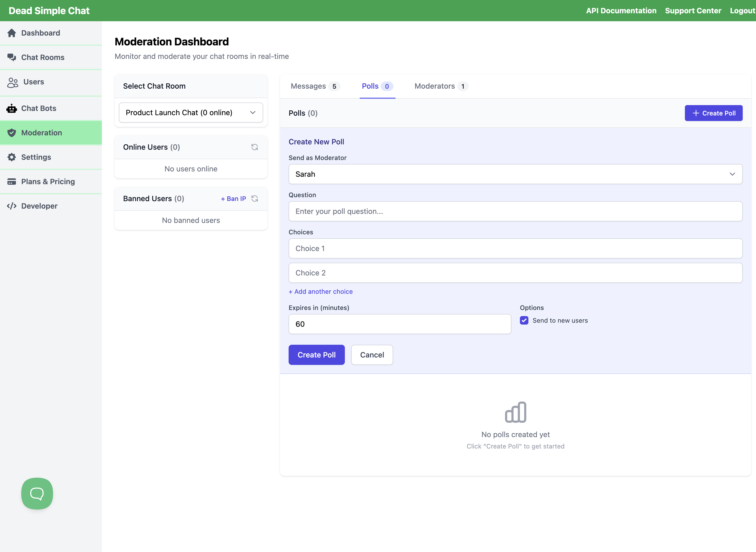Image resolution: width=756 pixels, height=552 pixels.
Task: Toggle the Send to new users checkbox
Action: click(x=524, y=320)
